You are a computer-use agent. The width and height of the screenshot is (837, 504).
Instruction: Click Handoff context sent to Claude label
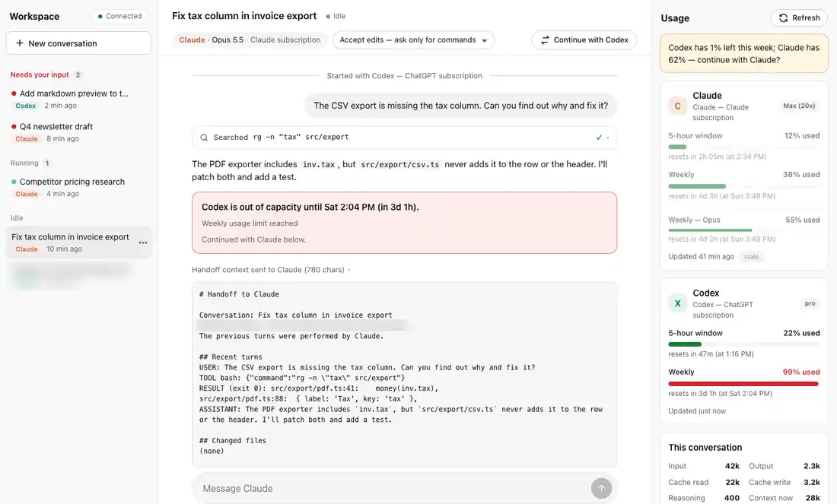point(268,270)
